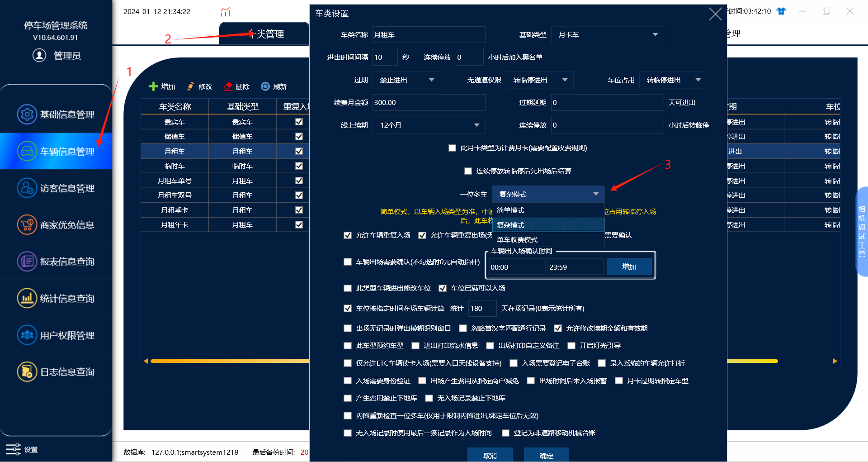Screen dimensions: 868x462
Task: Switch to the 车类管理 tab
Action: 265,34
